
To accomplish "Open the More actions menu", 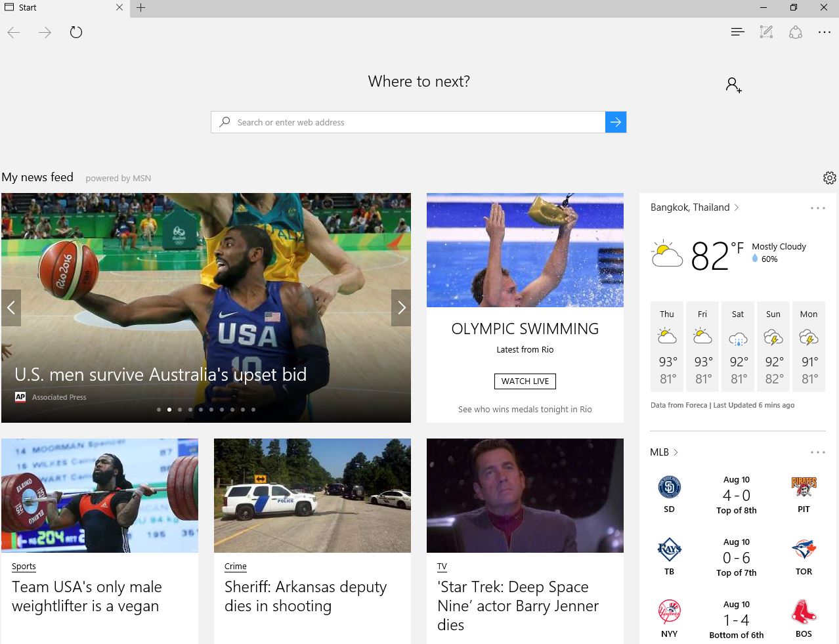I will 825,32.
